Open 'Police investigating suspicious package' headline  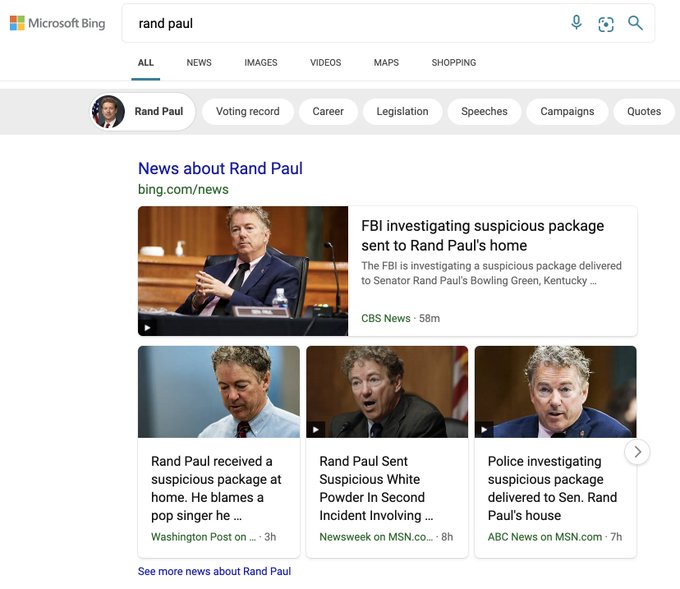pos(552,488)
